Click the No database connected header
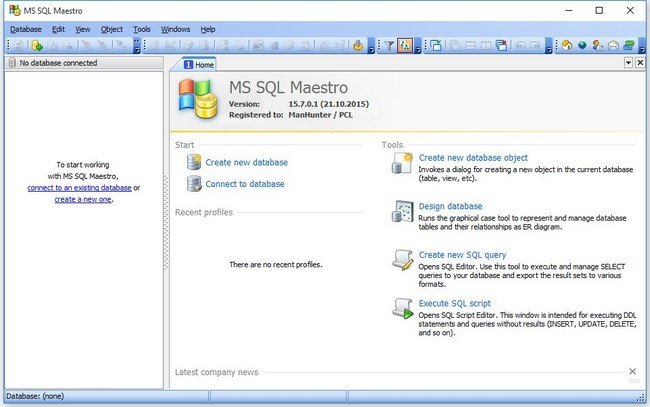 click(x=84, y=63)
